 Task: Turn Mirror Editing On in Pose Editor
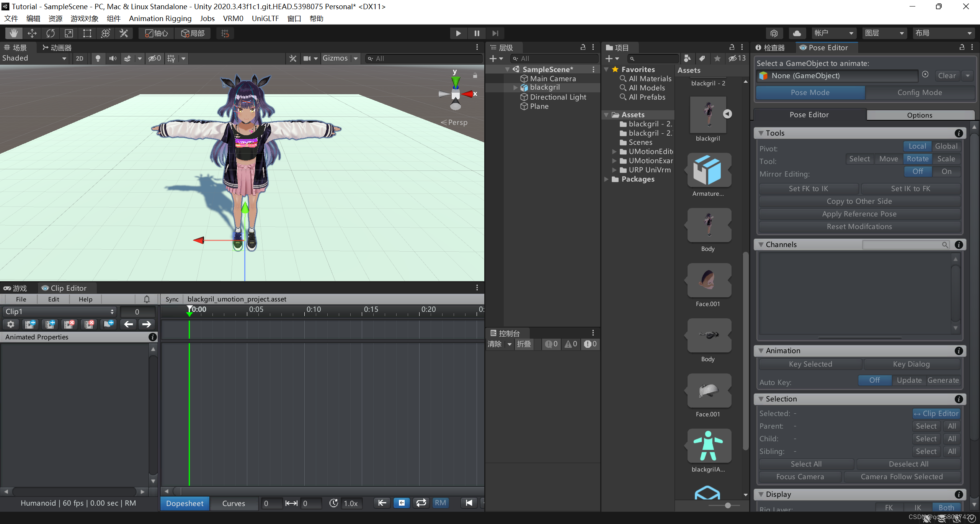point(946,171)
